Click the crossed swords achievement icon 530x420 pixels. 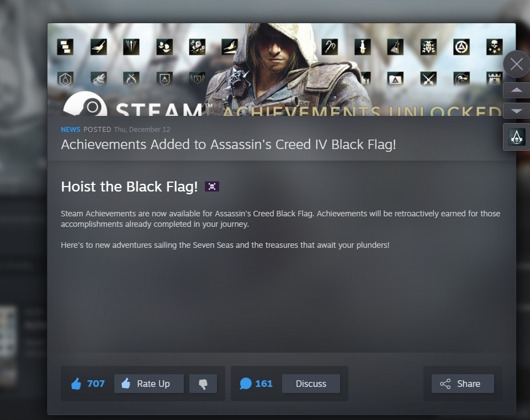(x=428, y=79)
